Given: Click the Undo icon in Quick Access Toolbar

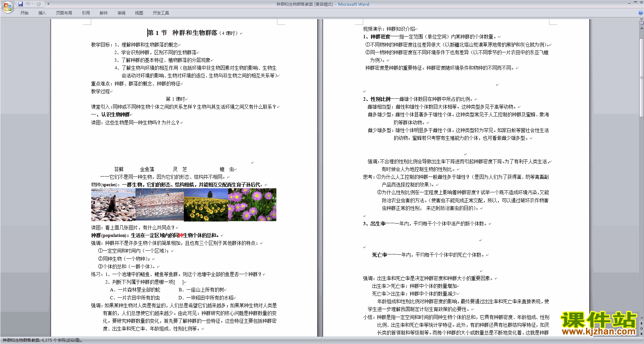Looking at the screenshot, I should pos(28,4).
